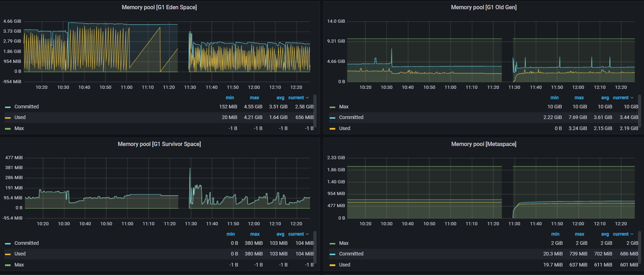Toggle Committed series in Old Gen legend
The height and width of the screenshot is (275, 644).
[x=351, y=117]
